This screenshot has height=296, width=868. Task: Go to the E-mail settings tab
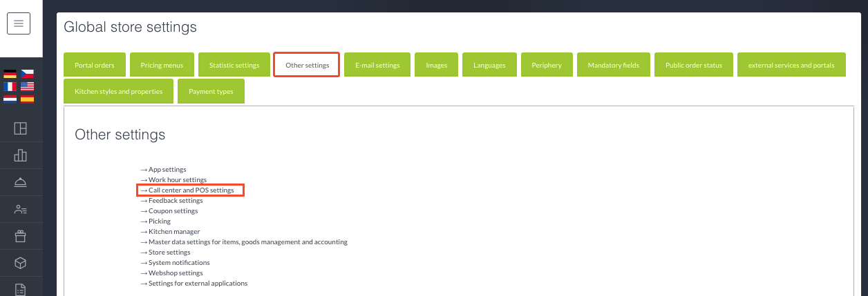[377, 65]
